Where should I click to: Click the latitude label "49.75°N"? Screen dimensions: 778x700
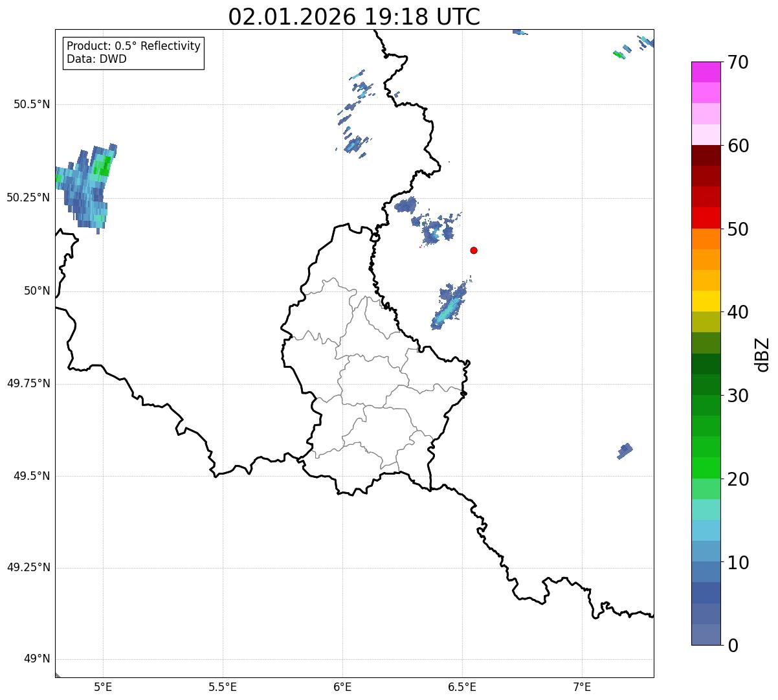click(x=28, y=383)
